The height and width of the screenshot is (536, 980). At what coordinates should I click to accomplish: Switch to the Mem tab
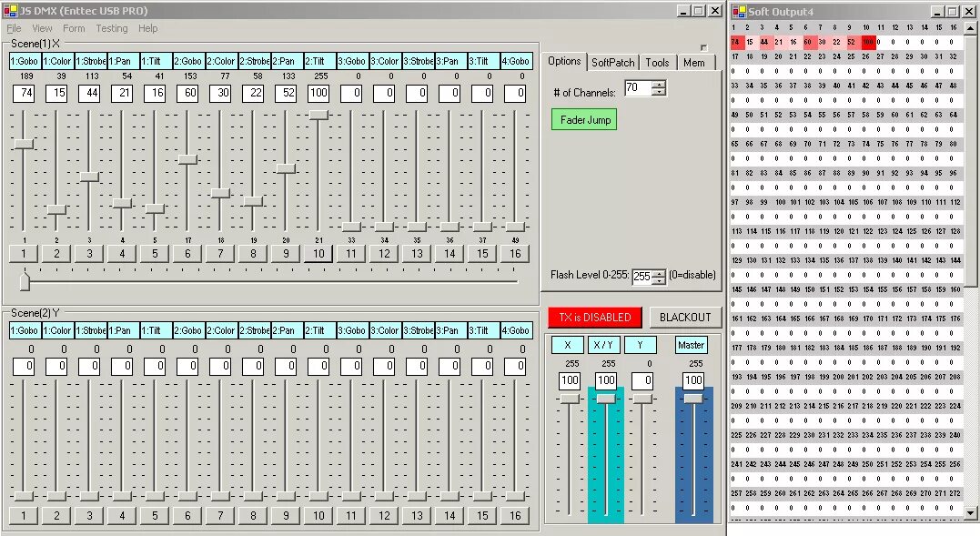(693, 63)
